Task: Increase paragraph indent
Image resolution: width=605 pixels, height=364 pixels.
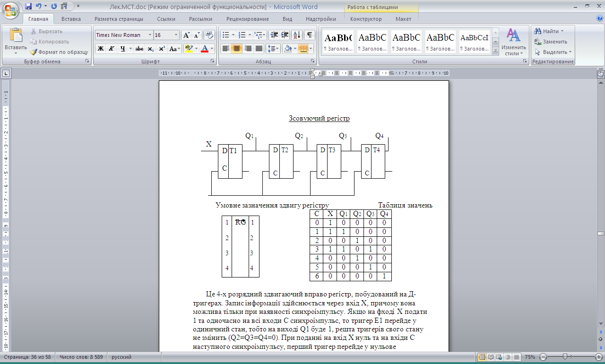Action: coord(285,35)
